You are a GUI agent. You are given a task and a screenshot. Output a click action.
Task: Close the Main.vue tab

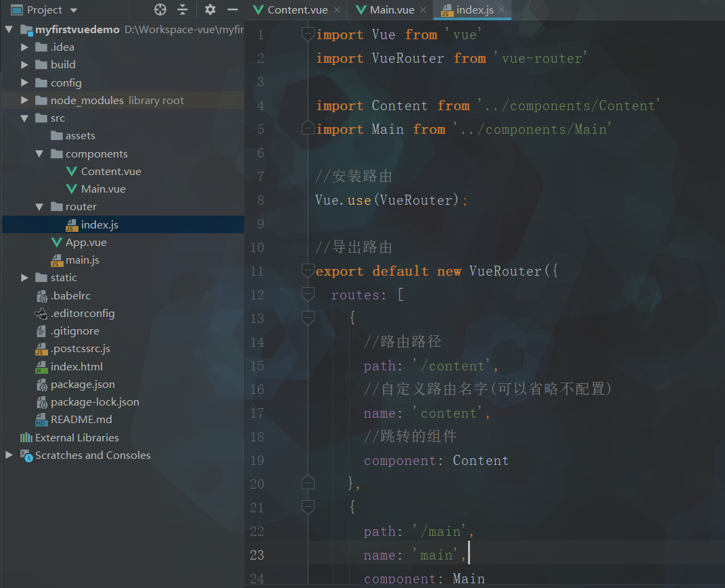tap(423, 9)
